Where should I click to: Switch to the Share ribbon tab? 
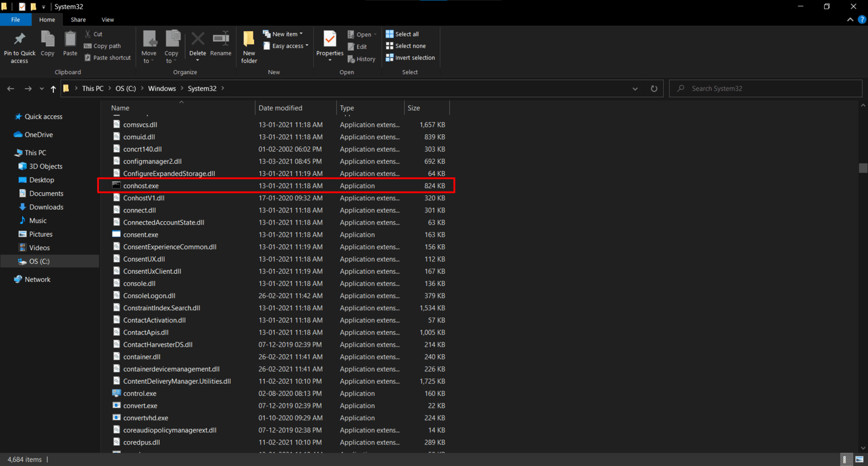[x=78, y=20]
